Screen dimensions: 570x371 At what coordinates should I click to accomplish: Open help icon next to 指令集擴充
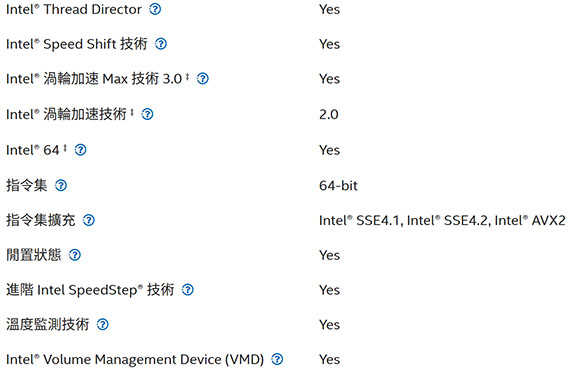[x=89, y=220]
